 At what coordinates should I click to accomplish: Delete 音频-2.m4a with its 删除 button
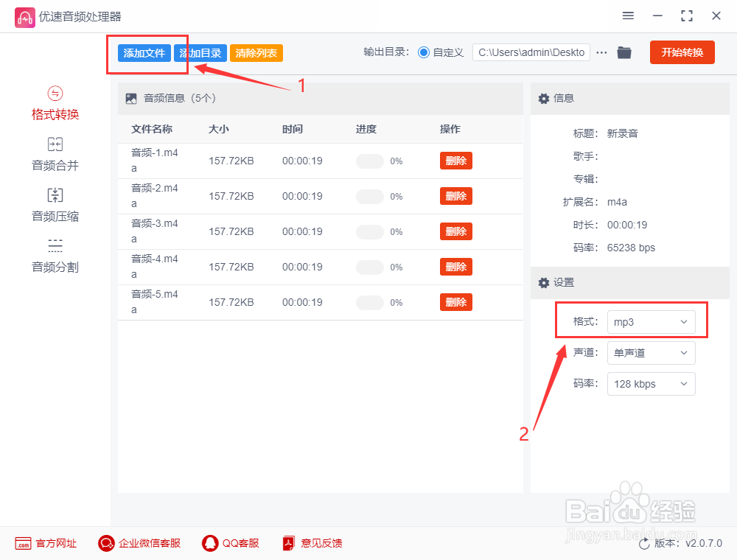(456, 196)
